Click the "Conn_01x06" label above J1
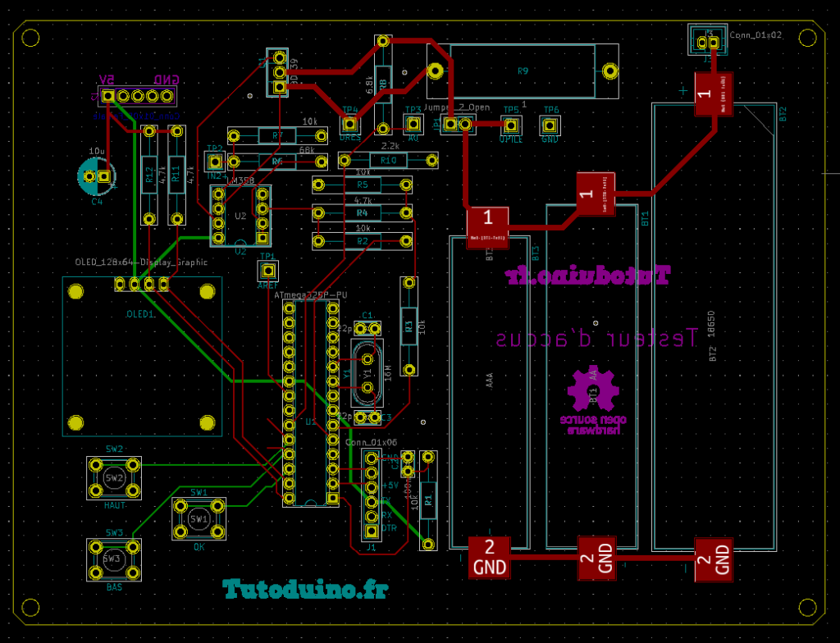This screenshot has width=840, height=643. pyautogui.click(x=372, y=442)
